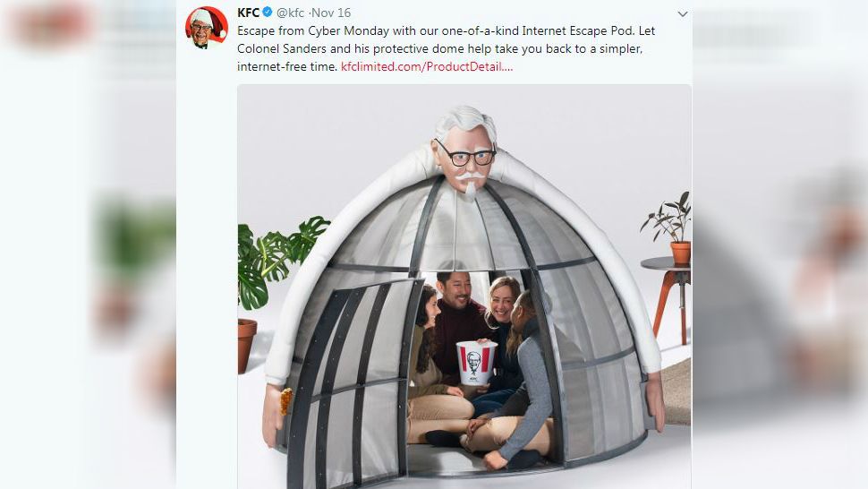This screenshot has height=489, width=868.
Task: Open the Nov 16 tweet timestamp
Action: tap(331, 13)
